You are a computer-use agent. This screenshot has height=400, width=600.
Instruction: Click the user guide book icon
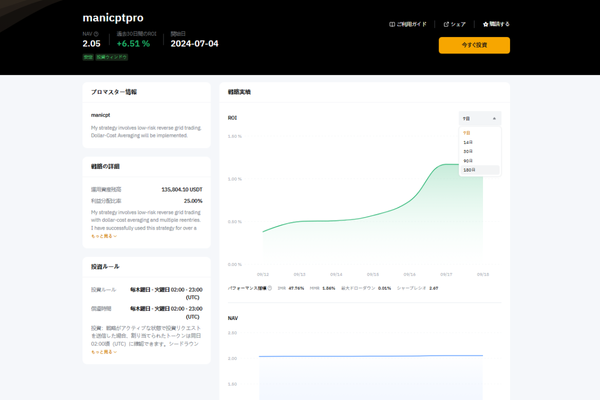pos(392,24)
